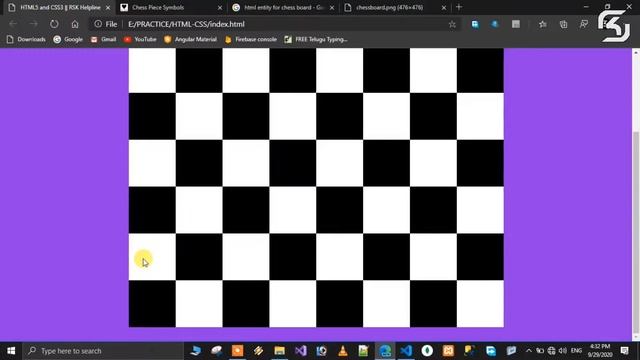Open the clock showing 4:32 PM
The width and height of the screenshot is (640, 360).
point(600,351)
